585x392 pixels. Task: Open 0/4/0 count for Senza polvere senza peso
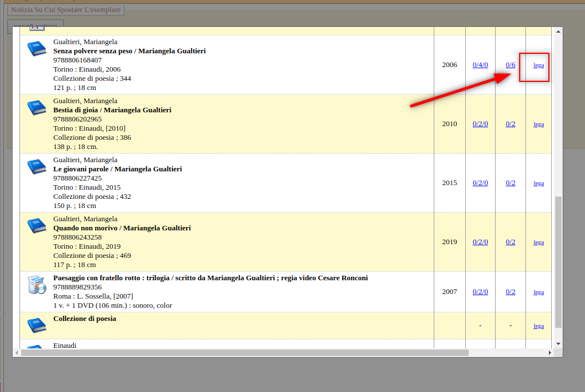point(480,65)
